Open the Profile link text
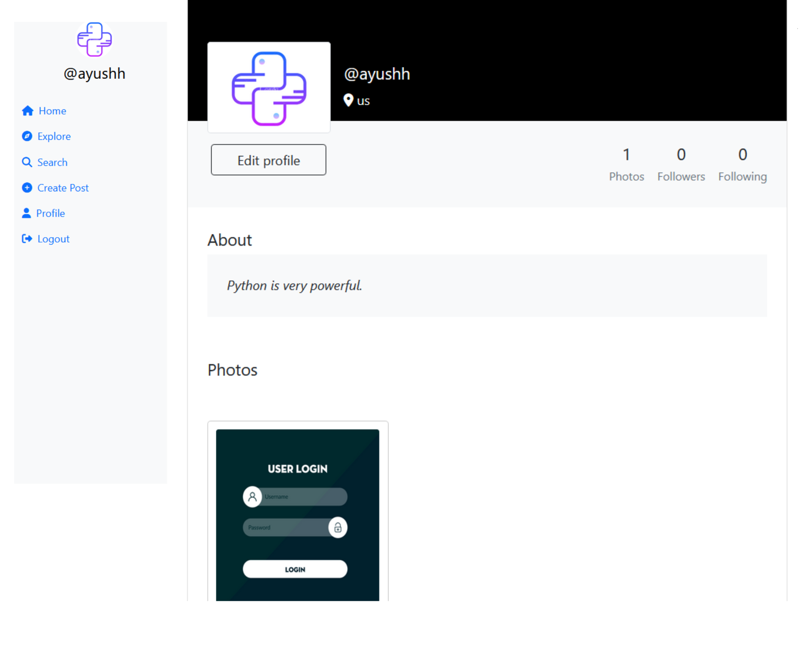Image resolution: width=812 pixels, height=650 pixels. tap(51, 214)
